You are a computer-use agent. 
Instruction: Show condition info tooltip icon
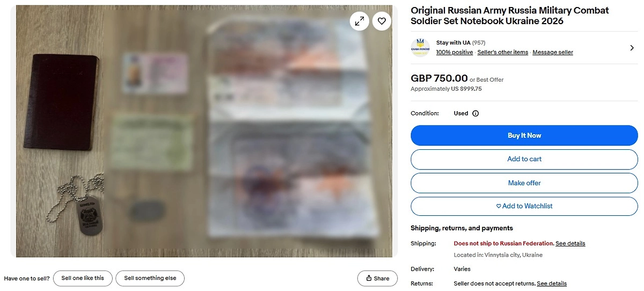pyautogui.click(x=475, y=113)
